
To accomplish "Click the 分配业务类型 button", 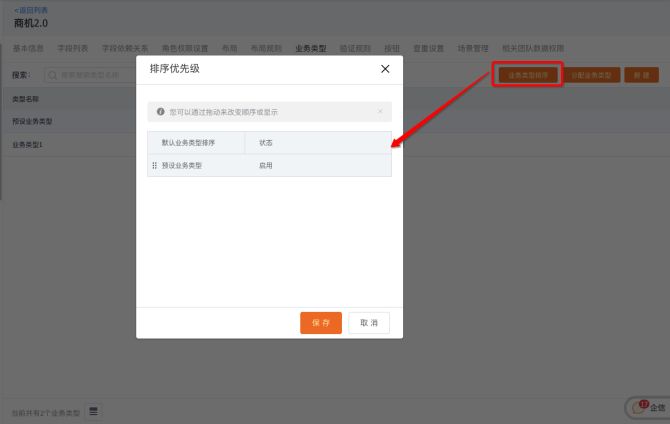I will (x=590, y=75).
